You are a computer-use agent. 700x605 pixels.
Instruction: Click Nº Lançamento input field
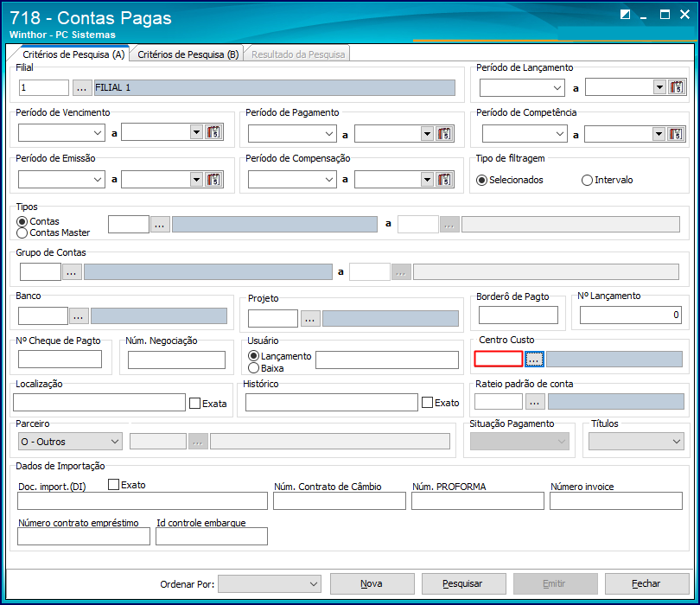[630, 315]
